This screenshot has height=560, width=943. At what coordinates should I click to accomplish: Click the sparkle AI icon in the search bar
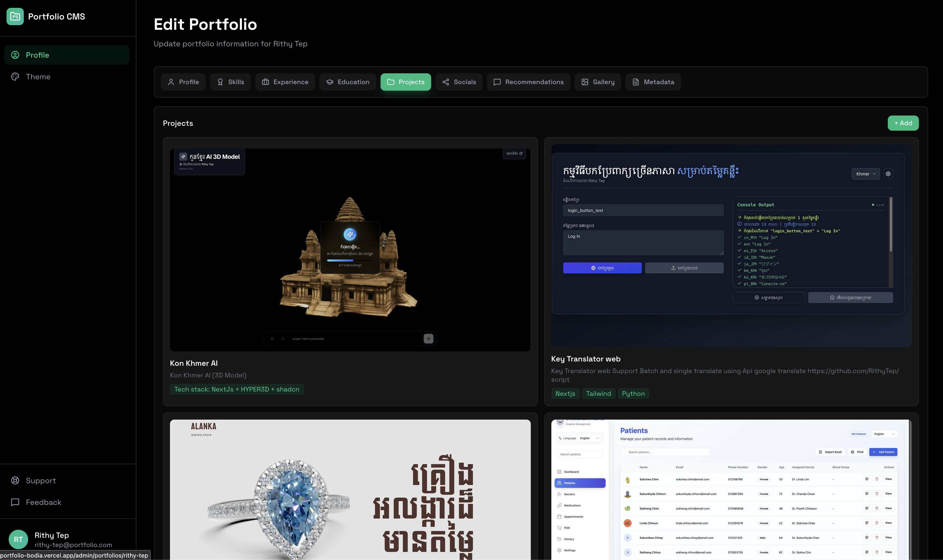click(428, 338)
